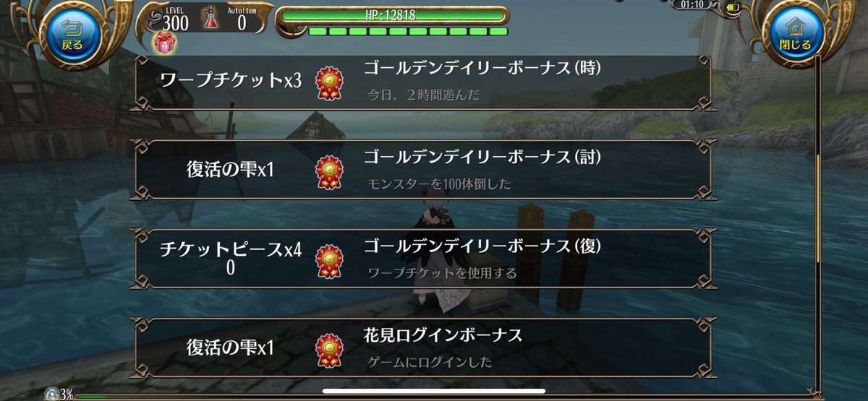This screenshot has height=401, width=868.
Task: Tap the HP:12818 health bar
Action: tap(391, 15)
